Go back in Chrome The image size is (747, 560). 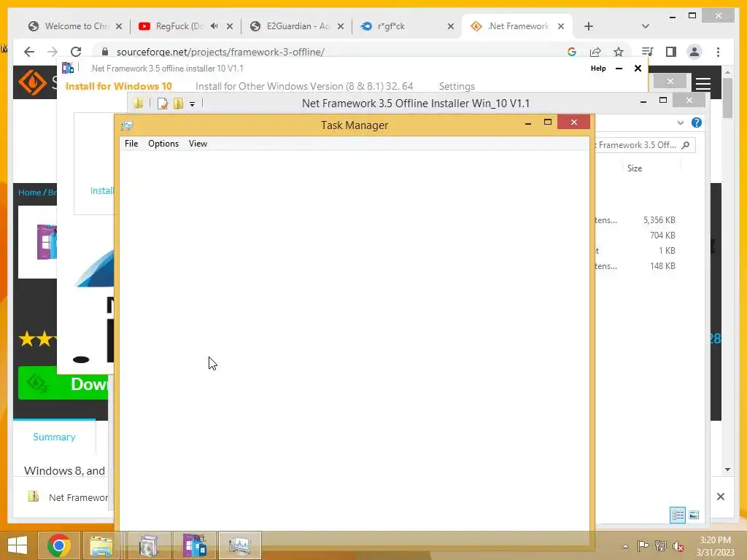(29, 52)
